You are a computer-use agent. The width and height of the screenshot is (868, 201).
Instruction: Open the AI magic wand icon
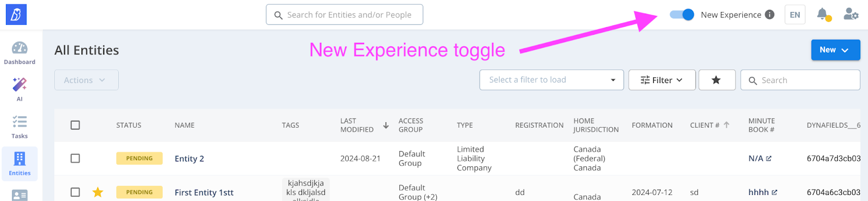(x=20, y=85)
